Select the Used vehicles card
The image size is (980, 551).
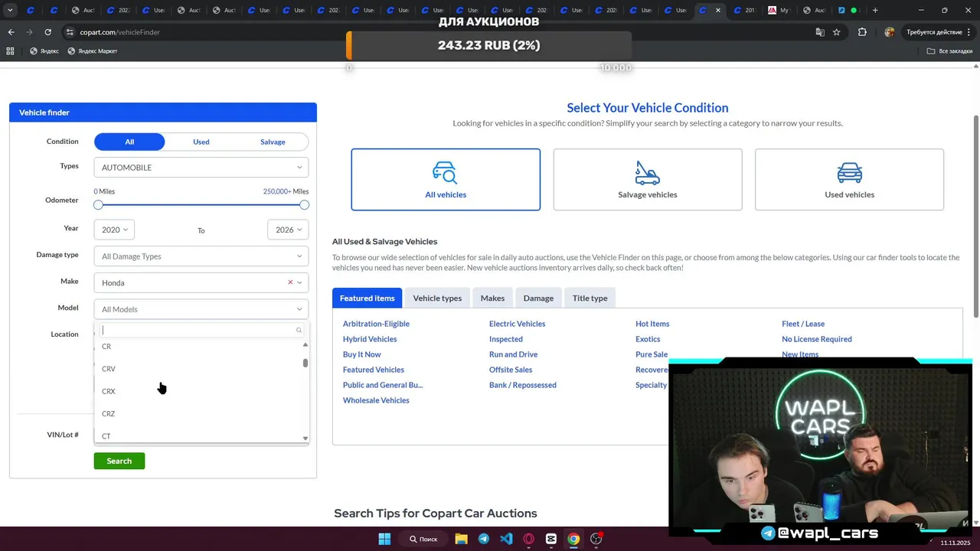click(x=849, y=180)
